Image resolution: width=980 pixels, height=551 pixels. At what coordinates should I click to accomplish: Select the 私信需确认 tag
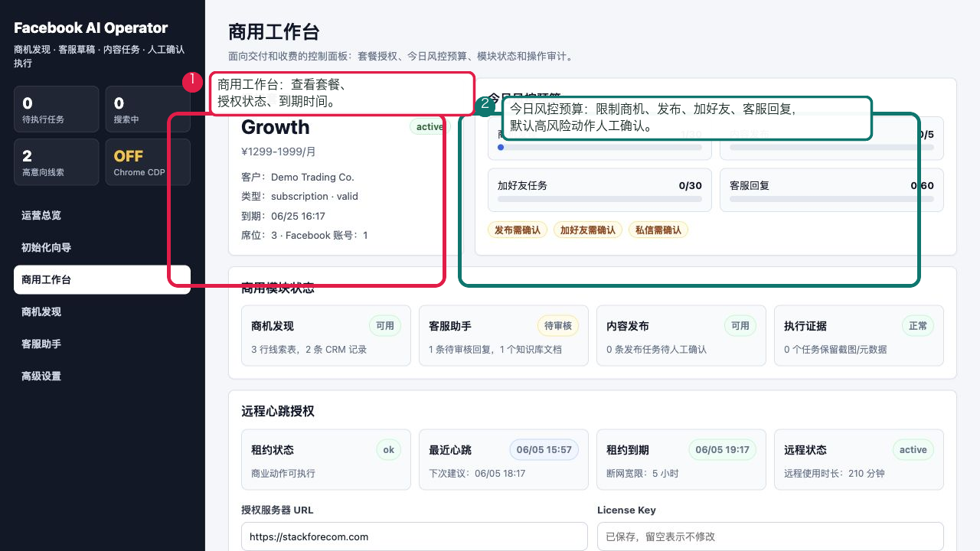[658, 230]
